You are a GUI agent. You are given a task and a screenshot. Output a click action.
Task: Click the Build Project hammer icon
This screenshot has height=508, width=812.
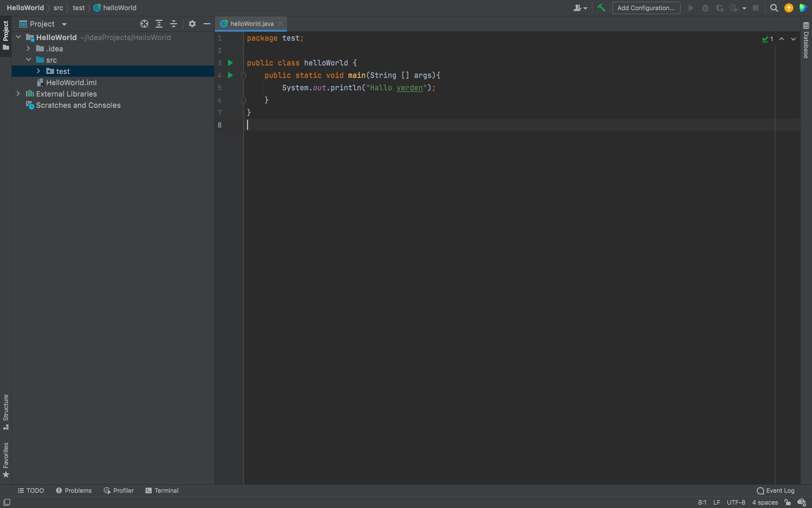(601, 8)
